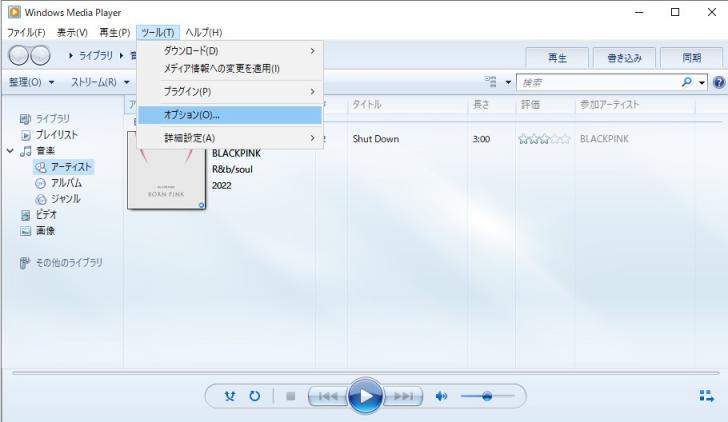Switch to the 再生 tab
Image resolution: width=728 pixels, height=422 pixels.
[x=557, y=58]
